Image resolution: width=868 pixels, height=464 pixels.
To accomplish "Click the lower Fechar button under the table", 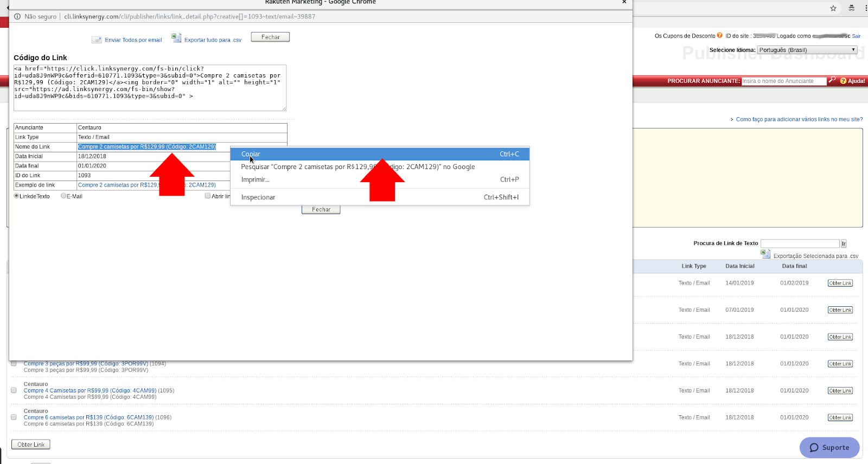I will coord(321,210).
